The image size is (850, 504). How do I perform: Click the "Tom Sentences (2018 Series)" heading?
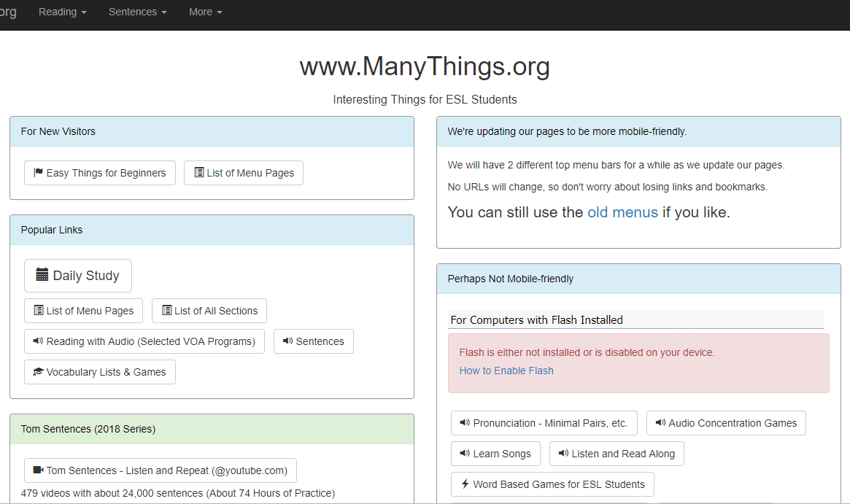88,429
